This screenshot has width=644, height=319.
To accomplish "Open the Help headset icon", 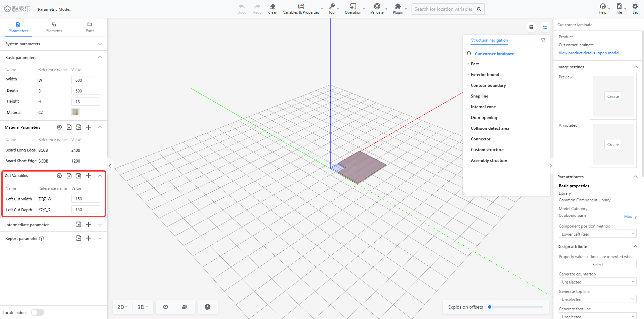I will click(x=602, y=6).
